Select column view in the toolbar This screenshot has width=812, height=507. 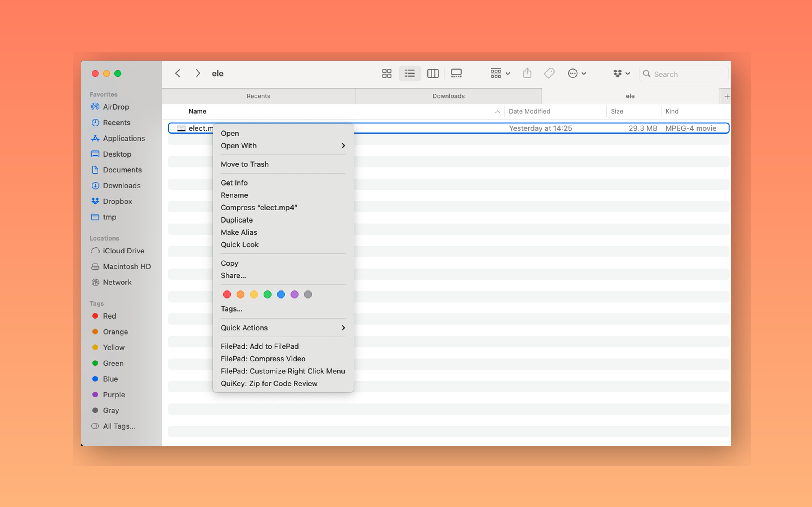(433, 74)
